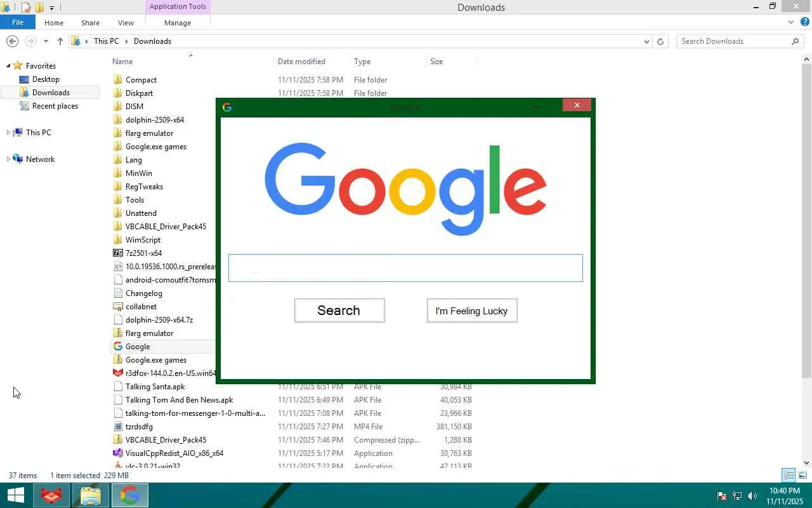The image size is (812, 508).
Task: Sort files by Date modified column
Action: point(301,62)
